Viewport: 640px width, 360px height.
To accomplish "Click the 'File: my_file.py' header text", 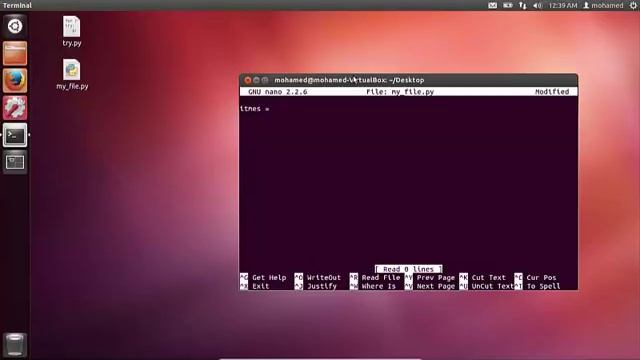I will click(400, 92).
